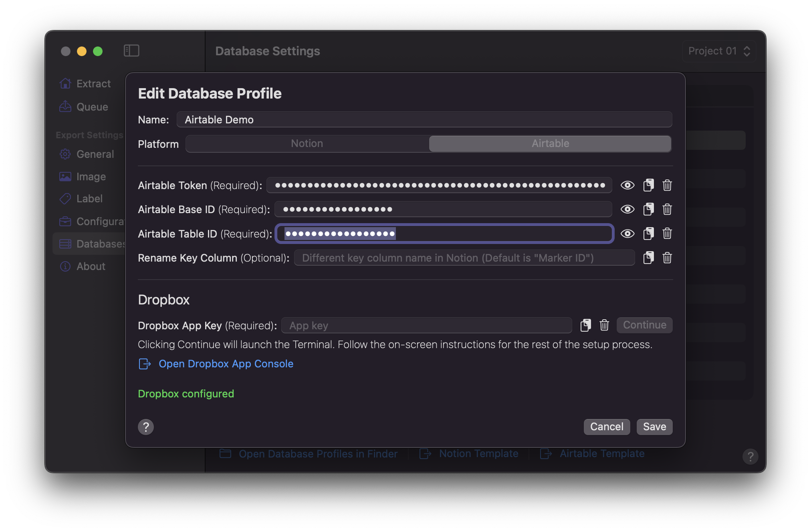Click copy icon for Airtable Token
The image size is (811, 532).
coord(648,185)
